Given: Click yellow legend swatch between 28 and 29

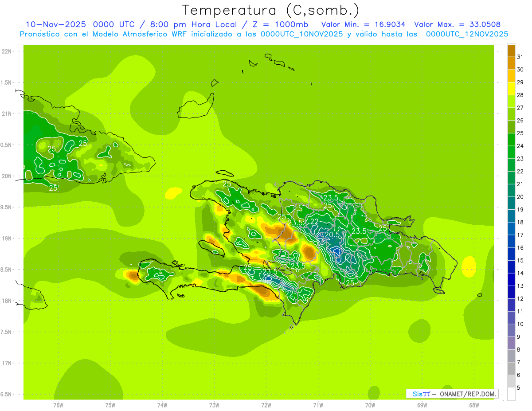Looking at the screenshot, I should [511, 89].
